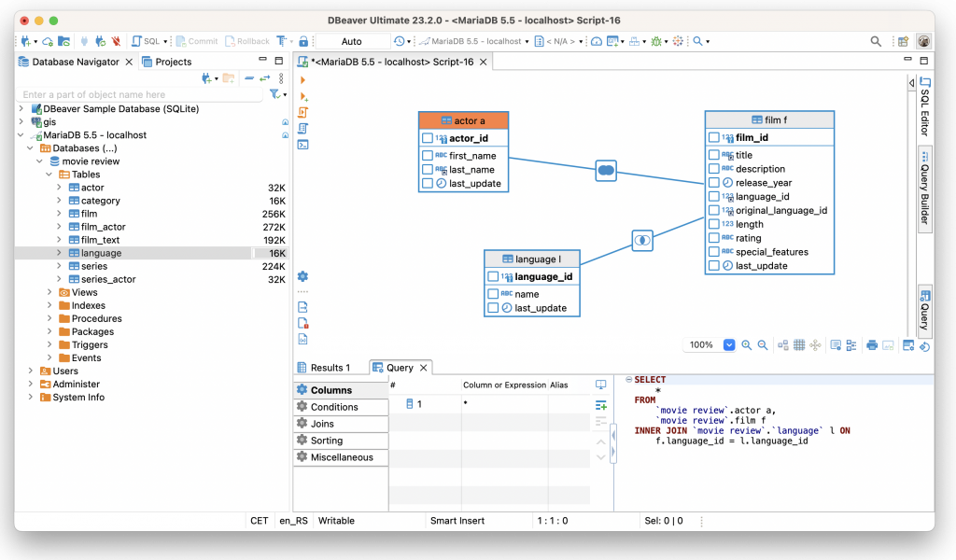Click the transaction lock icon in the toolbar
Screen dimensions: 956x560
[303, 41]
